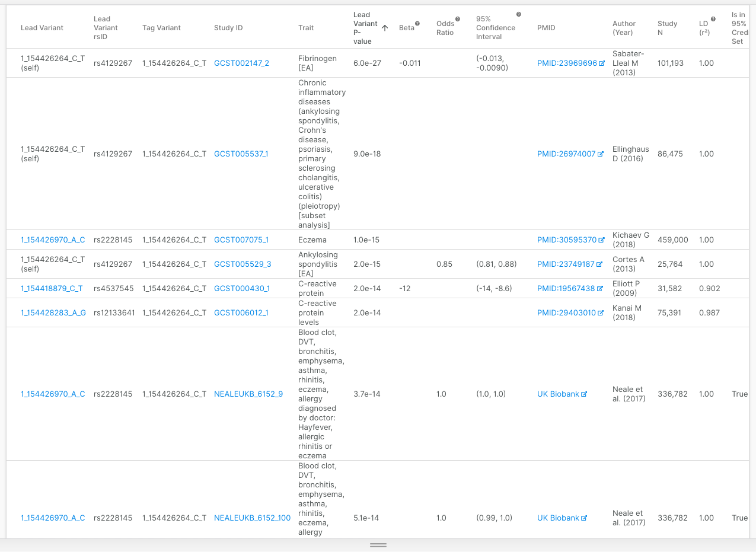Open Lead Variant link in NEALEUKB_6152_100 row
Image resolution: width=756 pixels, height=552 pixels.
53,518
